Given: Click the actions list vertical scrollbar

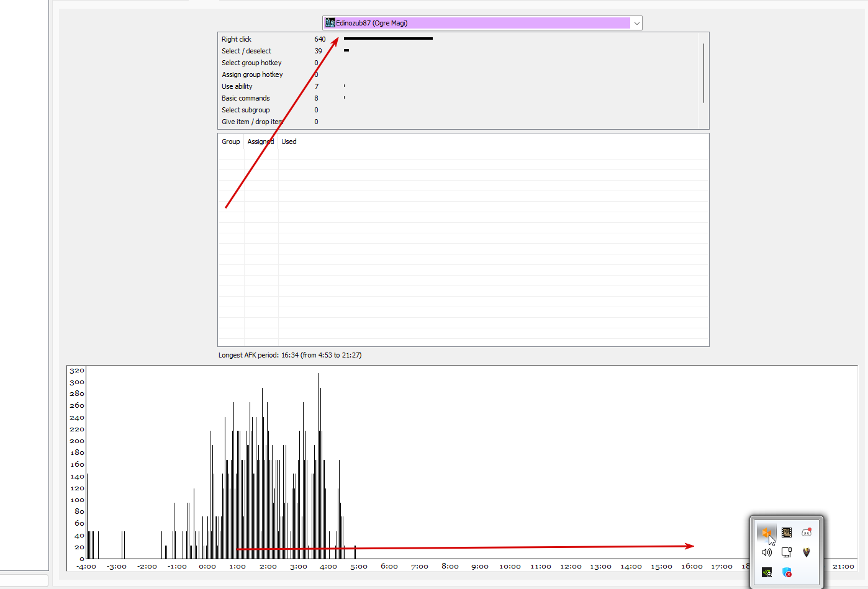Looking at the screenshot, I should (x=703, y=73).
